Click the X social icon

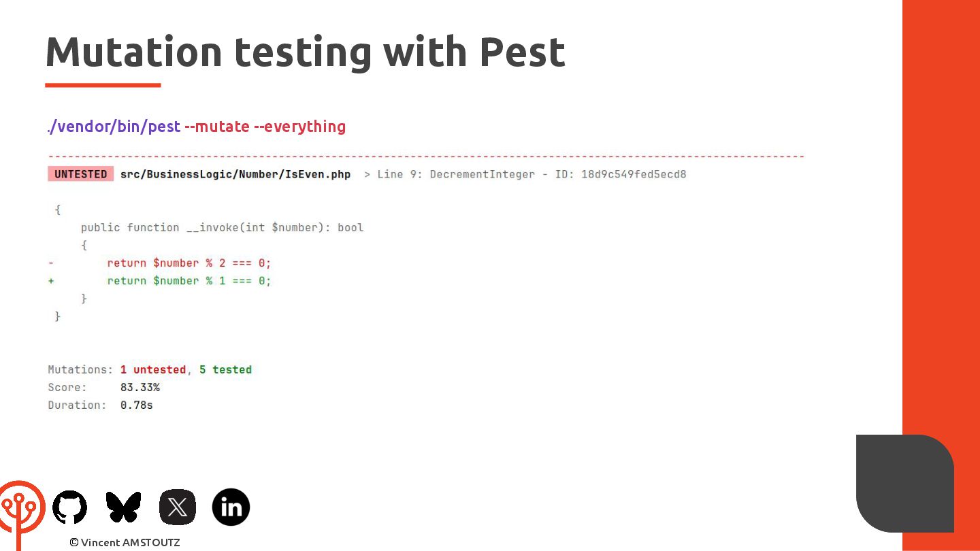(x=178, y=507)
